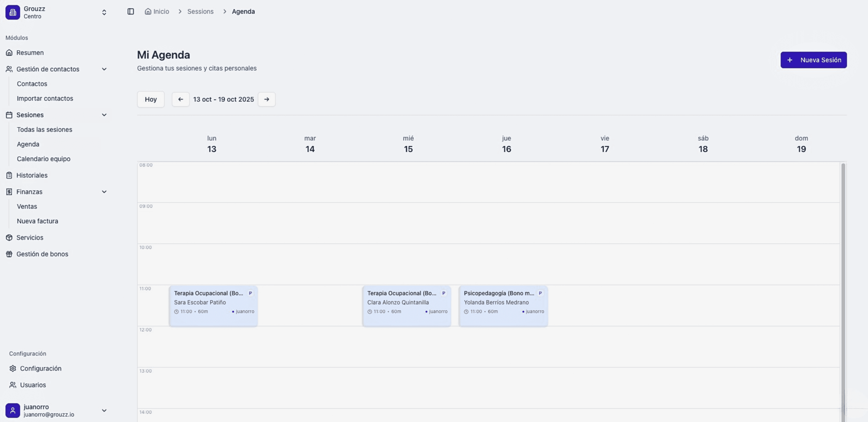This screenshot has height=422, width=868.
Task: Go to Inicio from the breadcrumb
Action: pyautogui.click(x=157, y=11)
